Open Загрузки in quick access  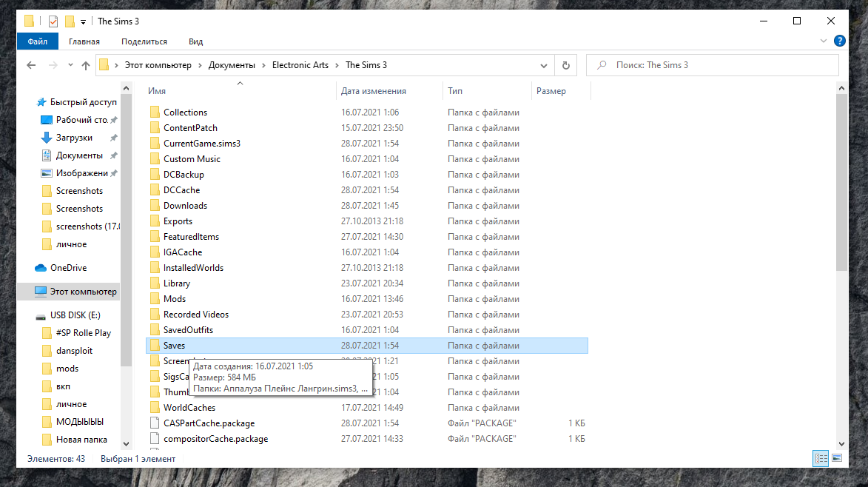click(73, 138)
